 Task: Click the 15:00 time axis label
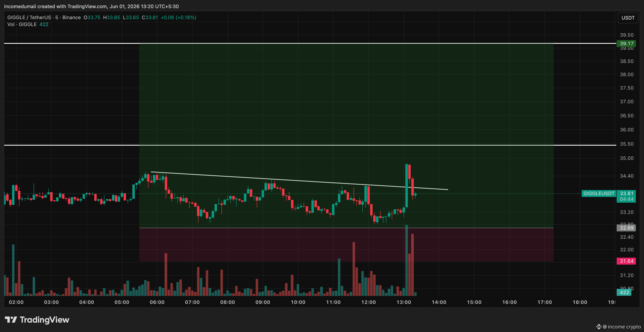[474, 302]
